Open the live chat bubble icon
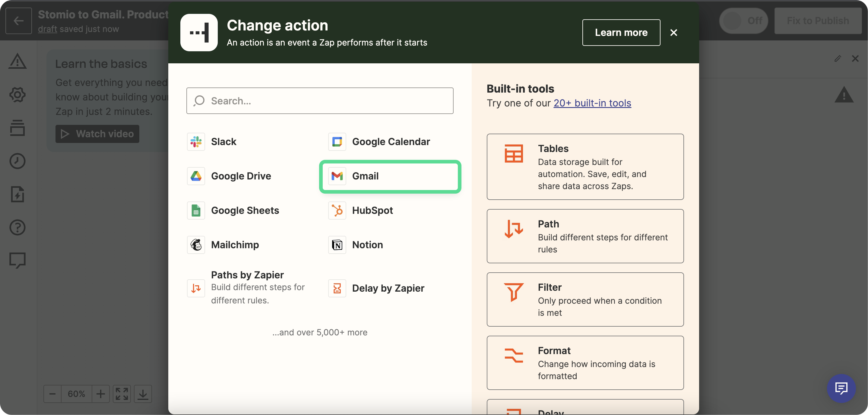This screenshot has width=868, height=415. [x=841, y=388]
